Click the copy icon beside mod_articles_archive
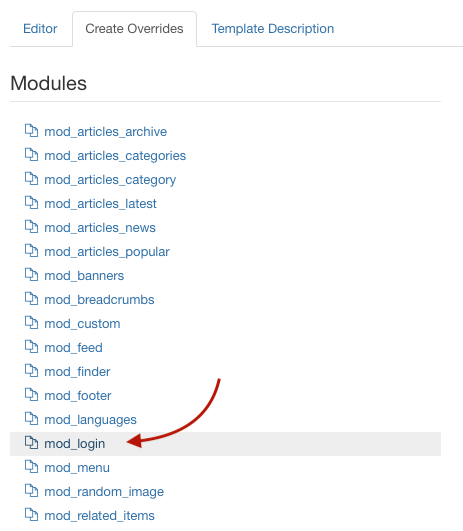The height and width of the screenshot is (531, 463). (x=31, y=131)
